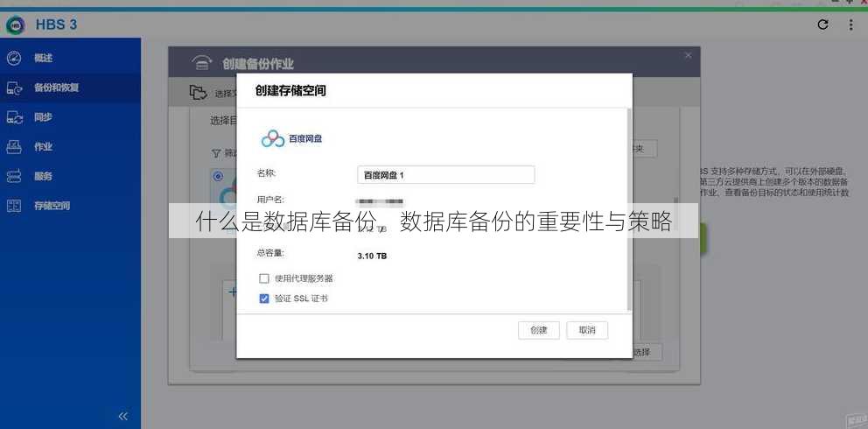Click the 概述 gauge icon in sidebar
The width and height of the screenshot is (868, 429).
click(x=14, y=58)
